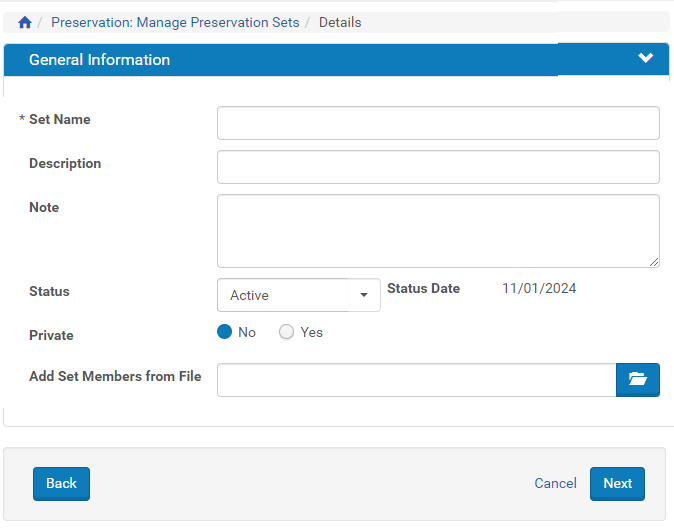Click the Add Set Members from File field

click(x=416, y=380)
